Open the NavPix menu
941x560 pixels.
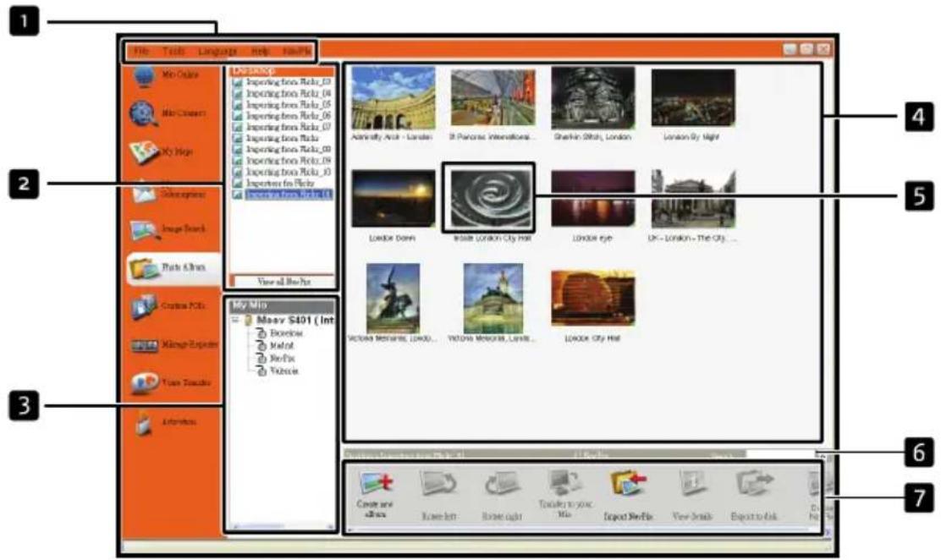297,52
